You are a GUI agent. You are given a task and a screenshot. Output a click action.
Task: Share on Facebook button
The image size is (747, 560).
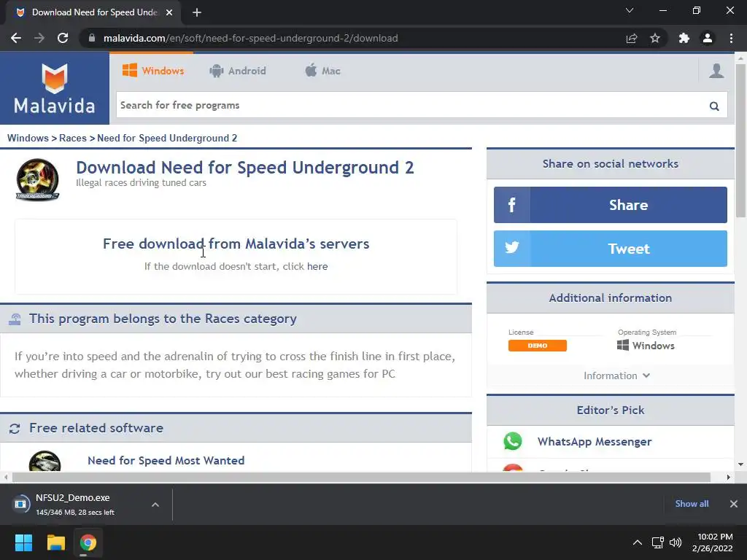click(611, 205)
